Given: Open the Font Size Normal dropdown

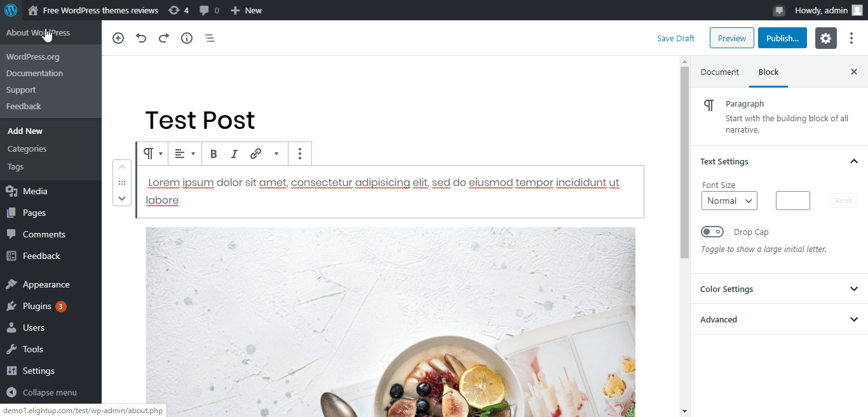Looking at the screenshot, I should point(729,201).
